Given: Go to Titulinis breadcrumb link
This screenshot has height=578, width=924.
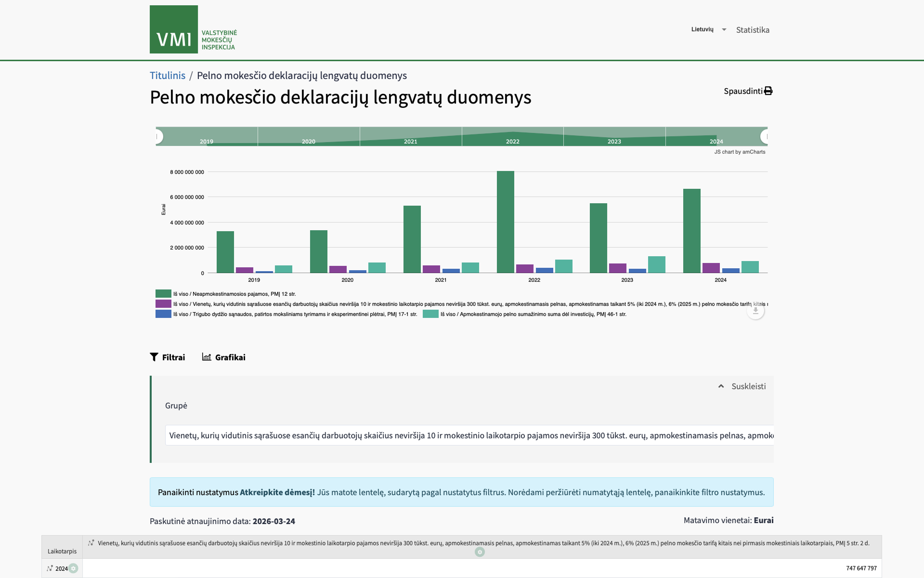Looking at the screenshot, I should 168,76.
